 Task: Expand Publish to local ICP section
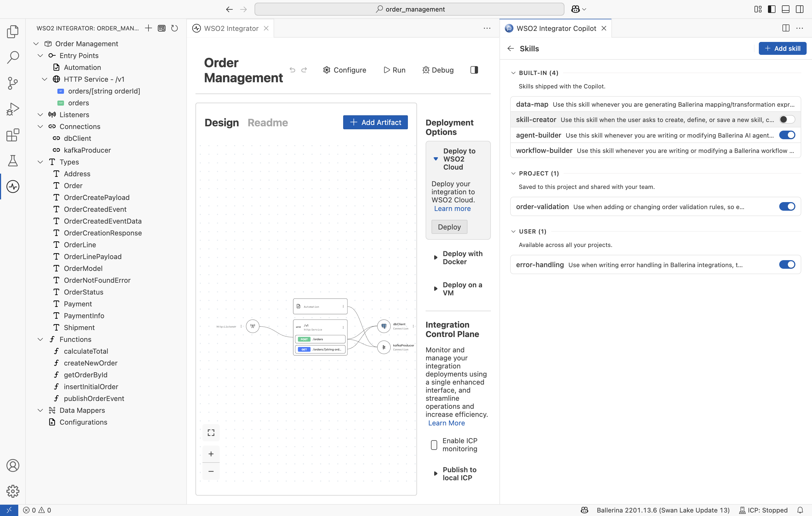(435, 474)
